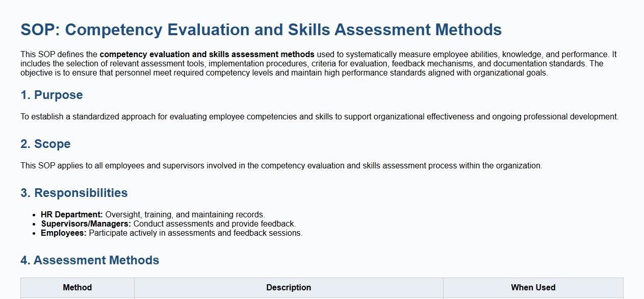Click the "Description" table column header
The height and width of the screenshot is (299, 644).
(289, 288)
